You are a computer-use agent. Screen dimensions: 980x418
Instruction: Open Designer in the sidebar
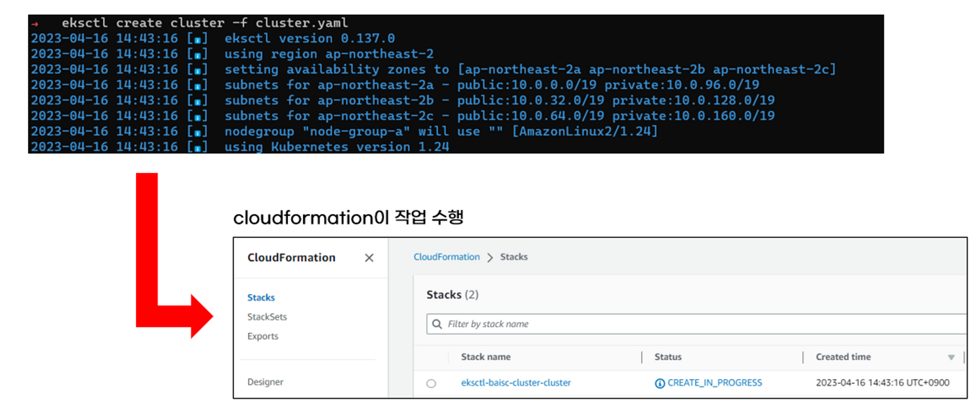(x=265, y=382)
